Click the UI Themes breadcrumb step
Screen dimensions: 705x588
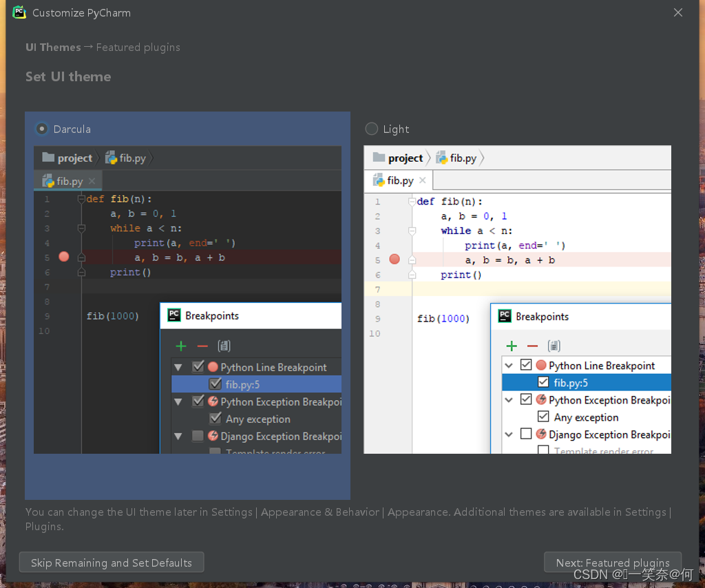pyautogui.click(x=53, y=48)
